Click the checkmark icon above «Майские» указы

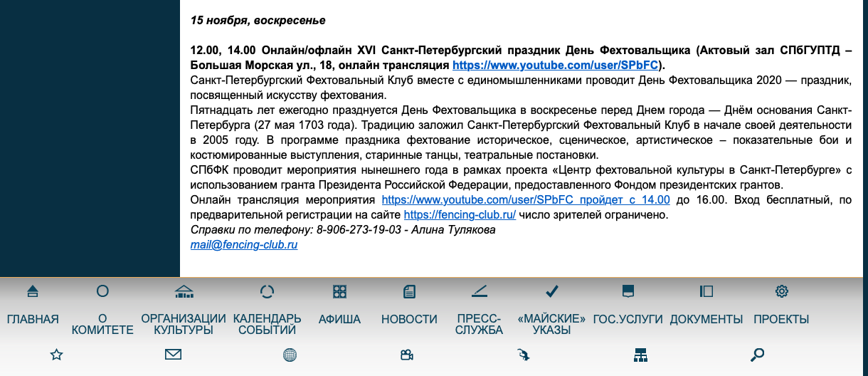pos(551,291)
